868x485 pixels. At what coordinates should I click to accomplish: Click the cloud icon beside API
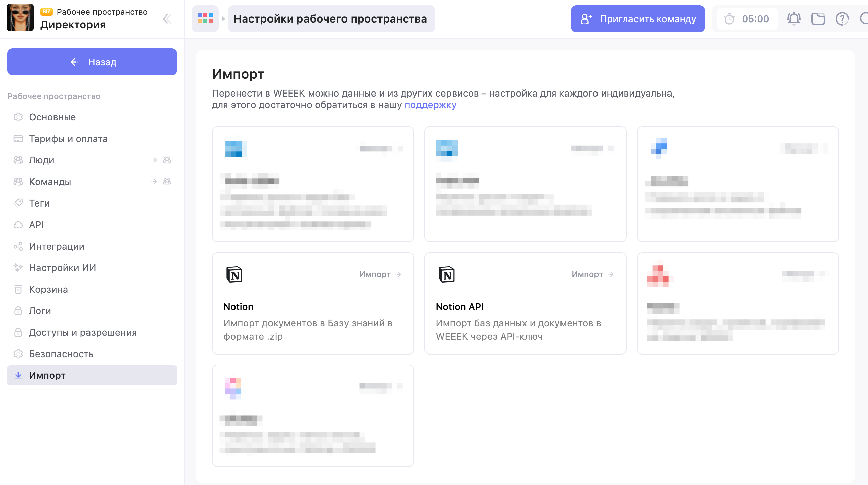(18, 225)
